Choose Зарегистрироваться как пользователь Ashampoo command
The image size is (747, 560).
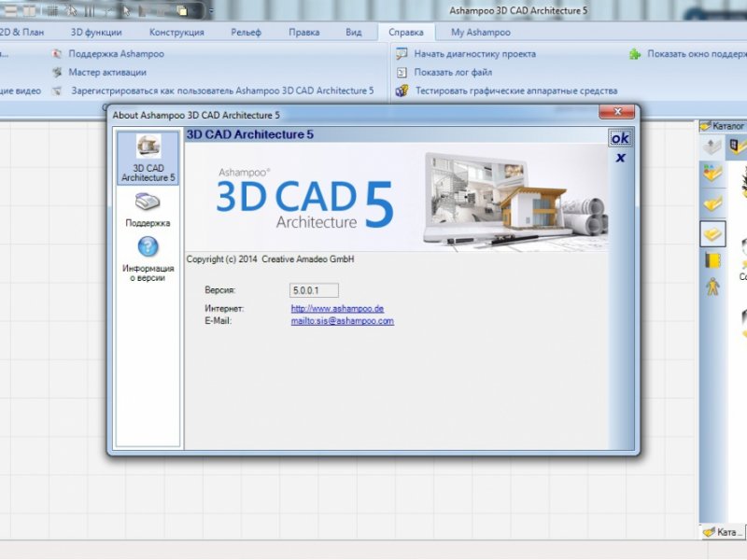point(222,91)
